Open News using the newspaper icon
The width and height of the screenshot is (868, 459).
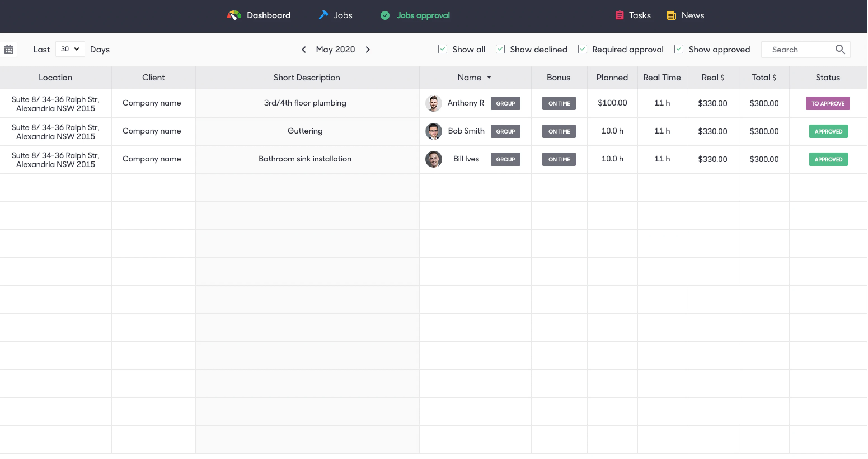point(671,15)
